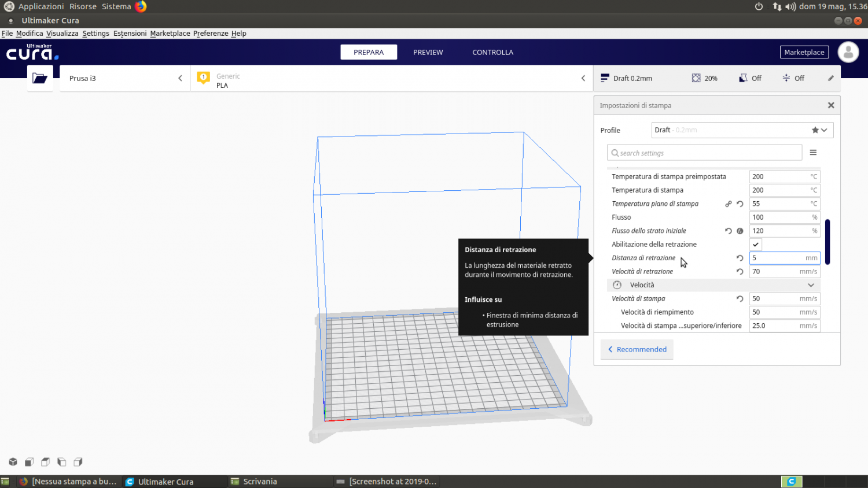
Task: Open the Preferenze menu
Action: tap(211, 34)
